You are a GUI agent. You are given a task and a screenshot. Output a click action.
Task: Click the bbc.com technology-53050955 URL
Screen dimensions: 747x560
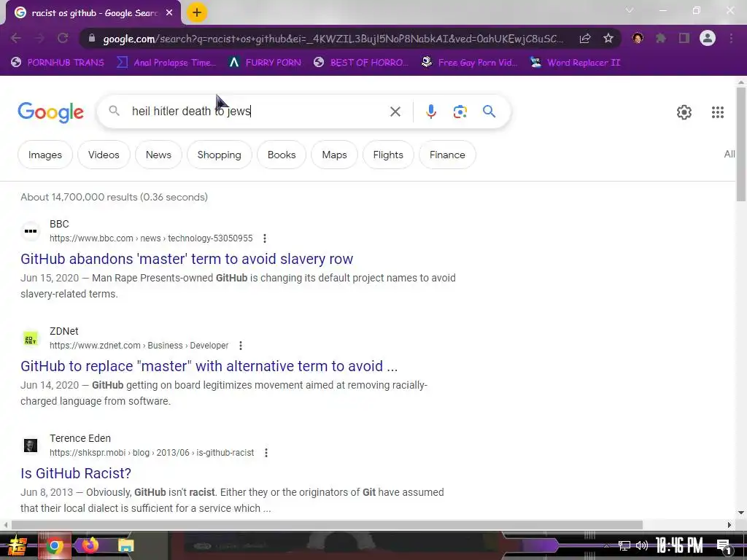151,238
